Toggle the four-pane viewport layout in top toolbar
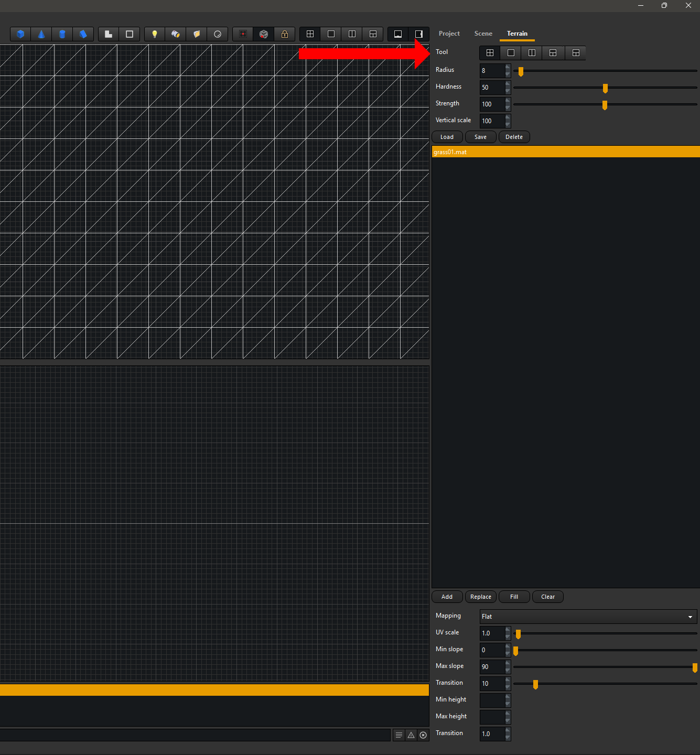Image resolution: width=700 pixels, height=755 pixels. (x=310, y=34)
